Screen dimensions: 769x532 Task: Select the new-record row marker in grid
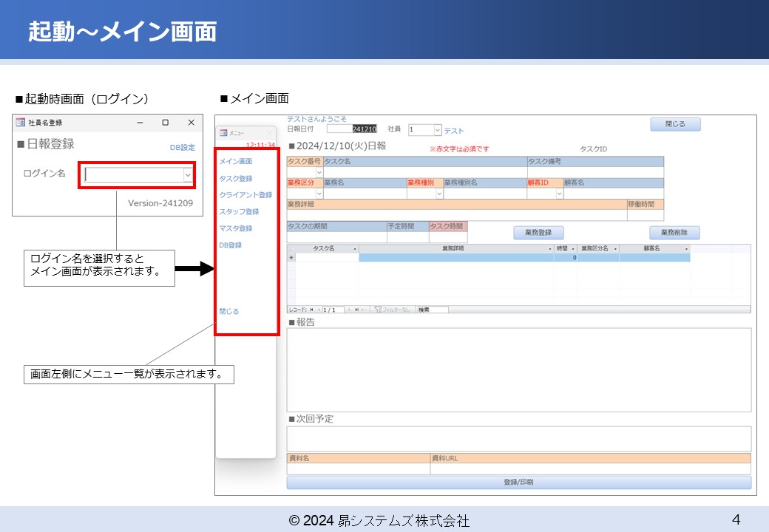[x=291, y=258]
